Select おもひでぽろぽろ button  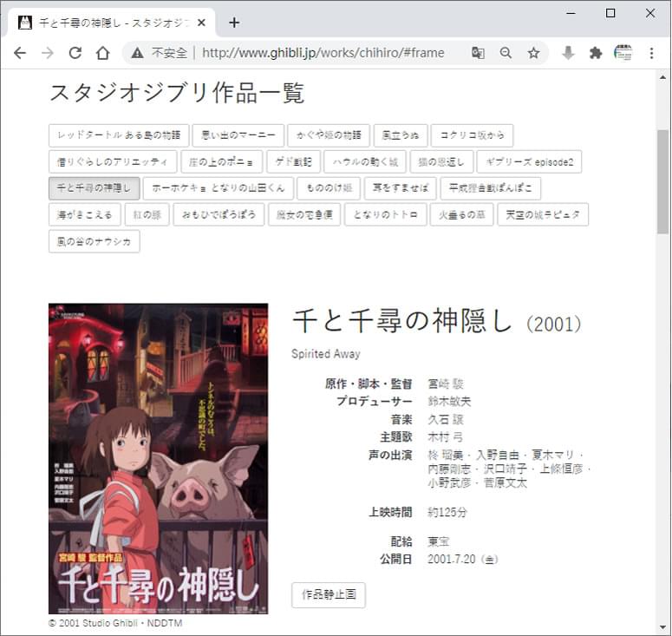pos(219,214)
